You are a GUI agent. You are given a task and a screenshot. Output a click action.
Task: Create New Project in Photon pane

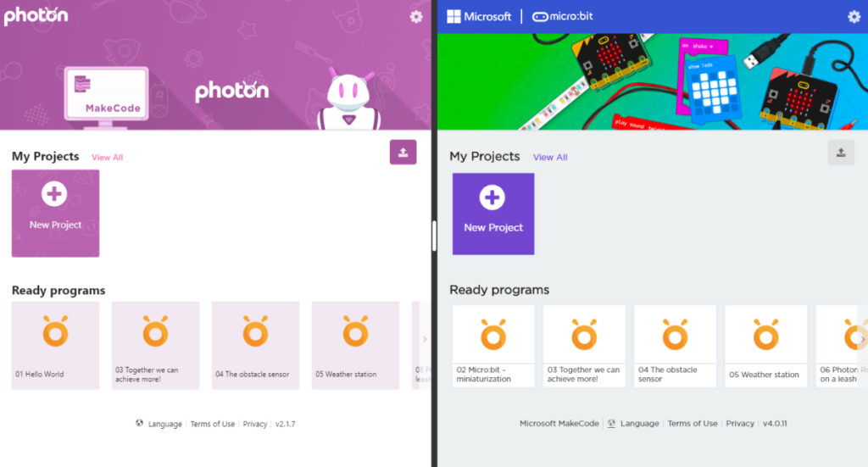[x=55, y=213]
